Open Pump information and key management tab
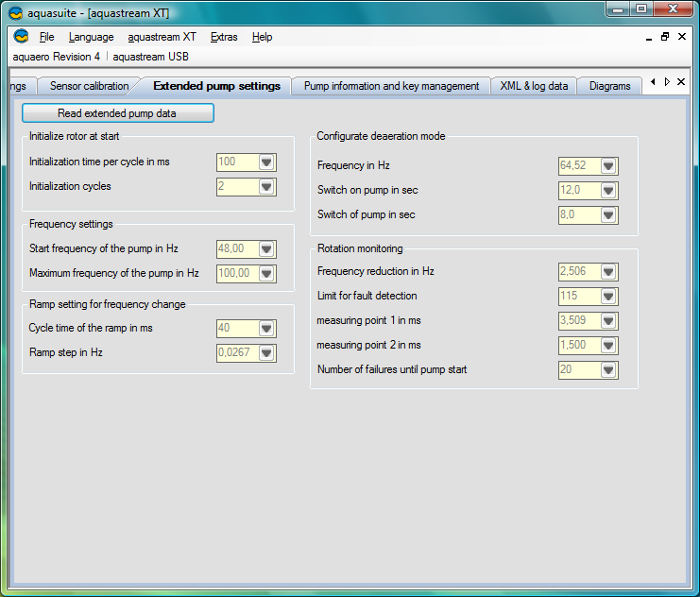This screenshot has height=597, width=700. (x=391, y=86)
